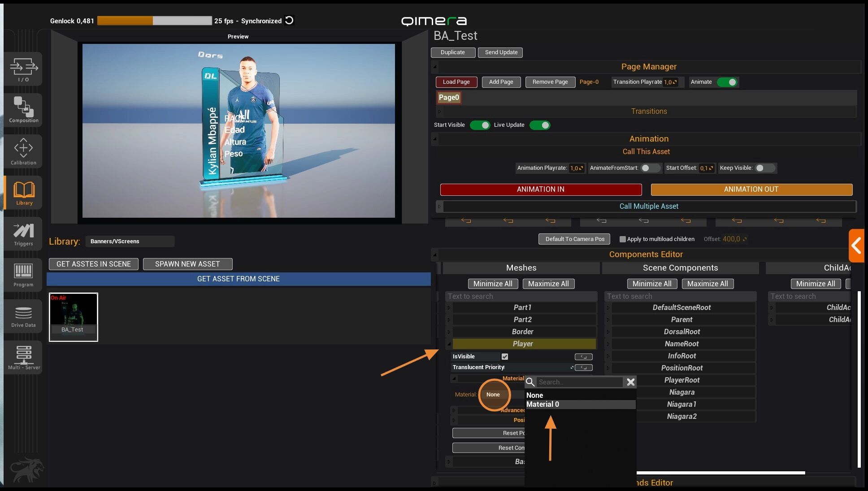
Task: Uncheck the IsVisible checkbox
Action: (x=505, y=357)
